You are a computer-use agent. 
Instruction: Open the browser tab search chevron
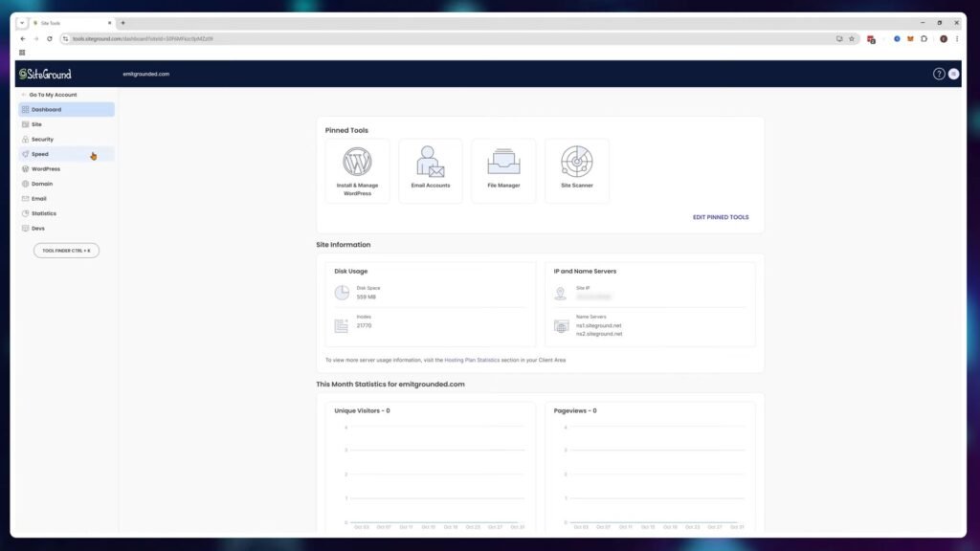20,22
